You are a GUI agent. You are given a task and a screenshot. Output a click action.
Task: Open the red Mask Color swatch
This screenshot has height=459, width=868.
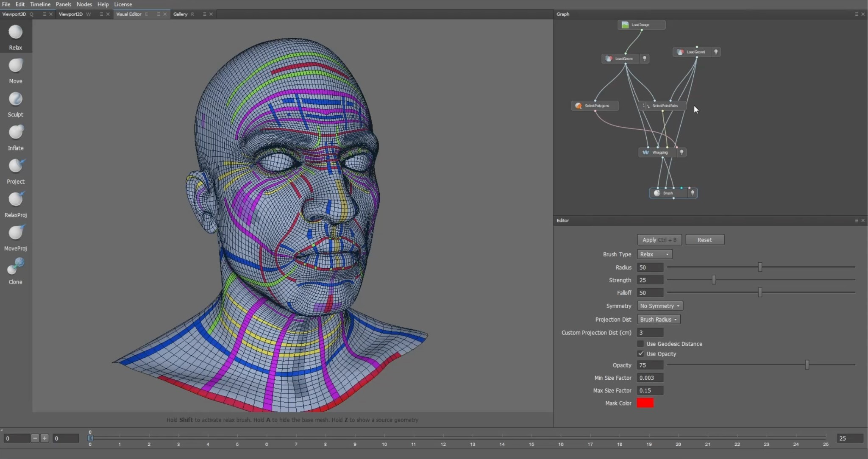[x=645, y=403]
